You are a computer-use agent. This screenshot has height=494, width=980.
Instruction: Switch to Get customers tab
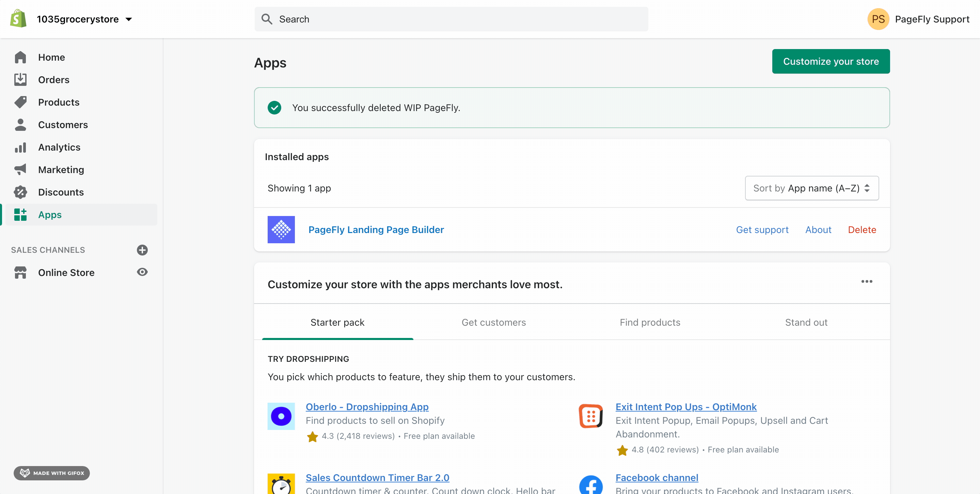(493, 322)
